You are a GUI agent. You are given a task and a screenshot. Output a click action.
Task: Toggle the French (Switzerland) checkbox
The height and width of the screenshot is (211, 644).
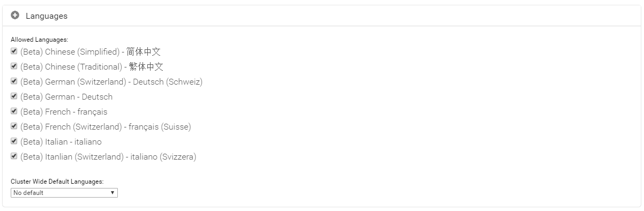point(14,126)
